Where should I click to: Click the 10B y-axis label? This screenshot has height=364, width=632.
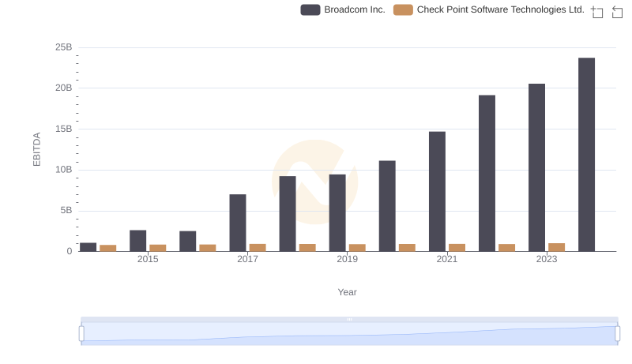click(64, 170)
